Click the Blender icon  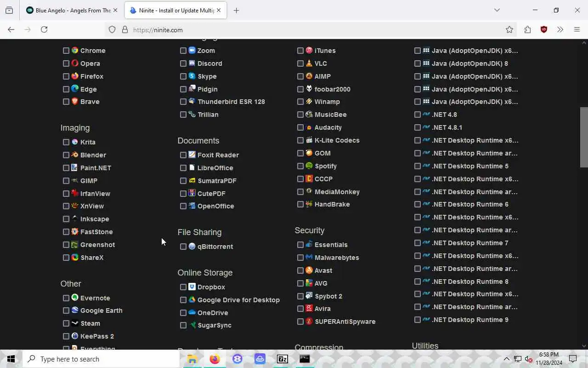point(75,155)
